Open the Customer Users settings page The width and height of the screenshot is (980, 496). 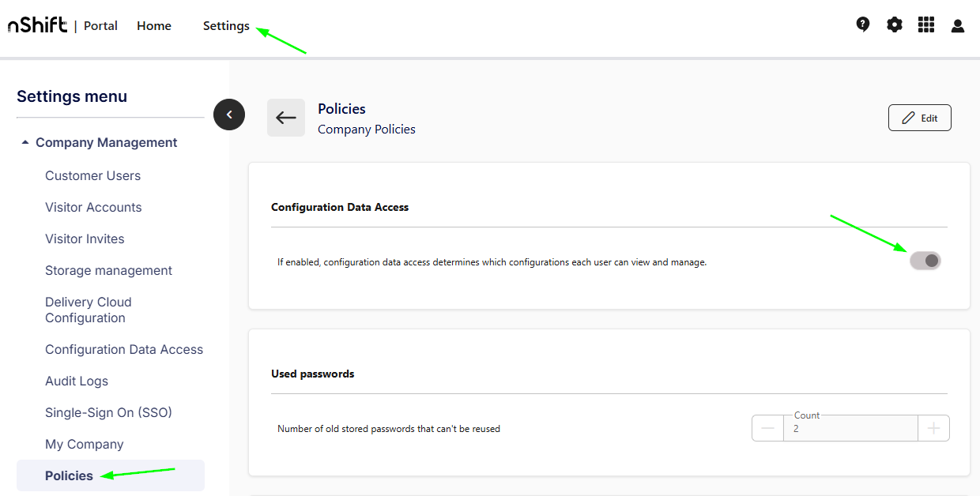pos(92,175)
